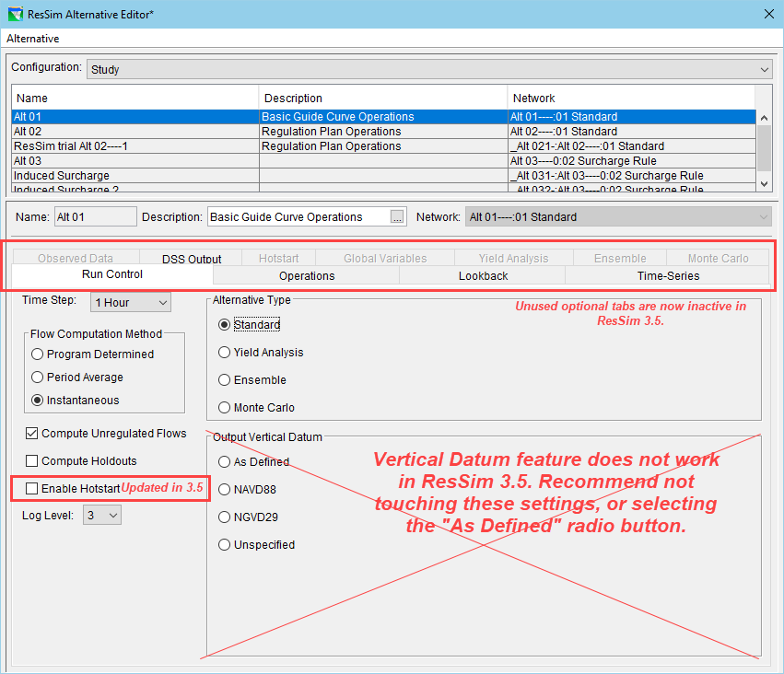Select the ResSim trial Alt 02----1 row
This screenshot has width=784, height=674.
point(383,145)
